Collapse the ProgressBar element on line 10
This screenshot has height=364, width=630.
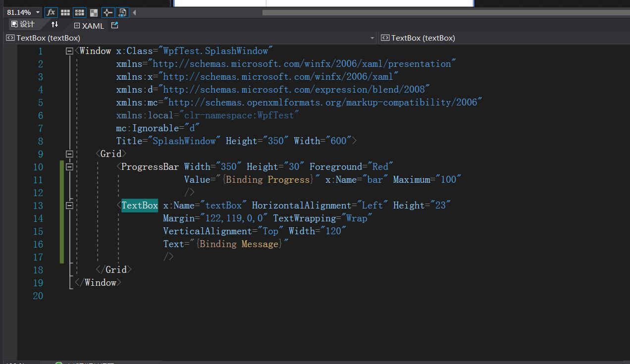[69, 167]
